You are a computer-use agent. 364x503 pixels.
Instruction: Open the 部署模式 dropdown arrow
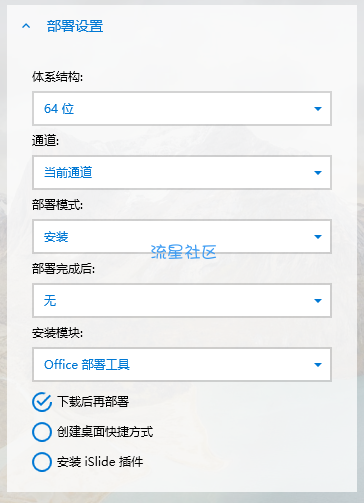[x=318, y=237]
